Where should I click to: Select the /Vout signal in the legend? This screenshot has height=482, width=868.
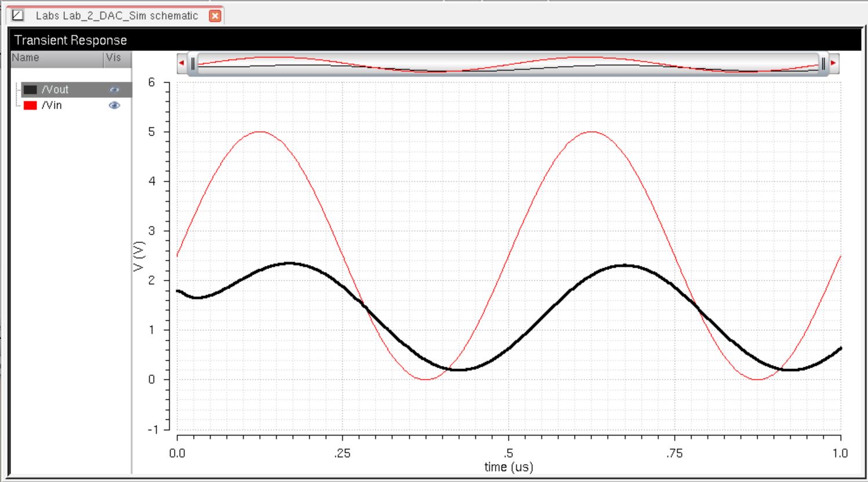[x=55, y=90]
